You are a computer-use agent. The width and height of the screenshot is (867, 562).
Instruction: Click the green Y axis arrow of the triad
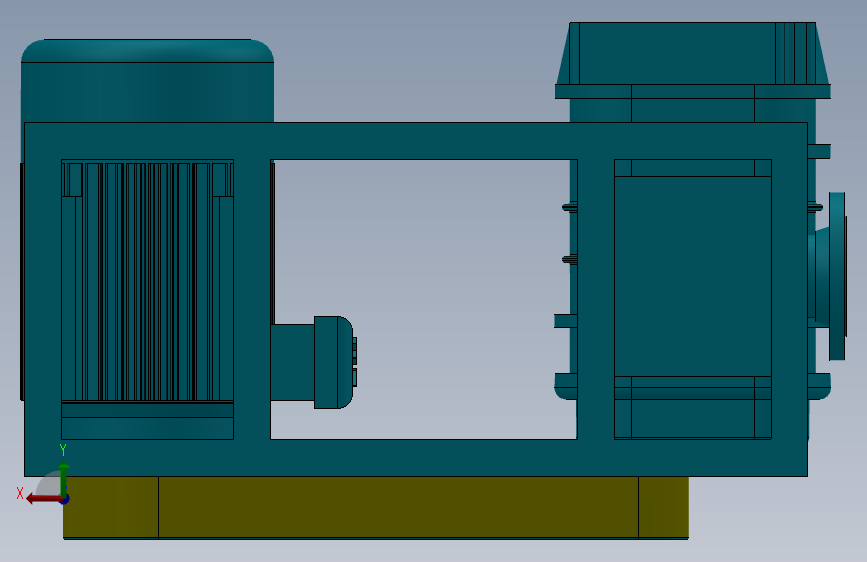point(64,479)
